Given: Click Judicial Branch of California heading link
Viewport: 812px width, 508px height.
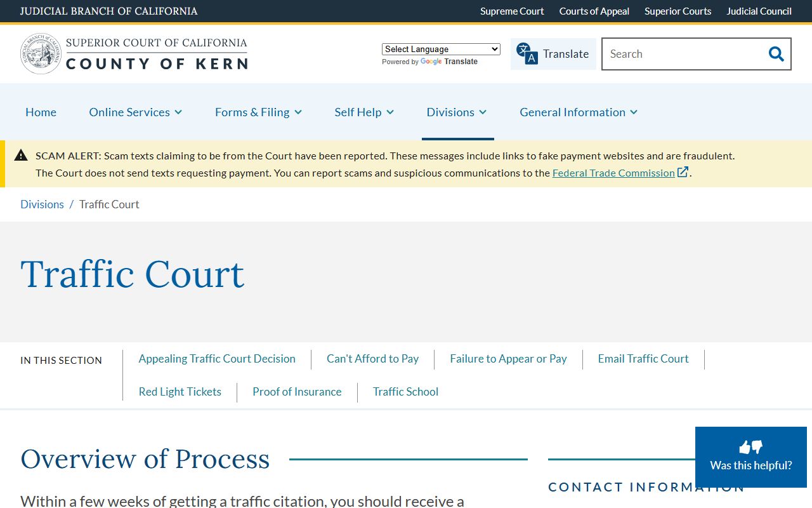Looking at the screenshot, I should pos(108,11).
